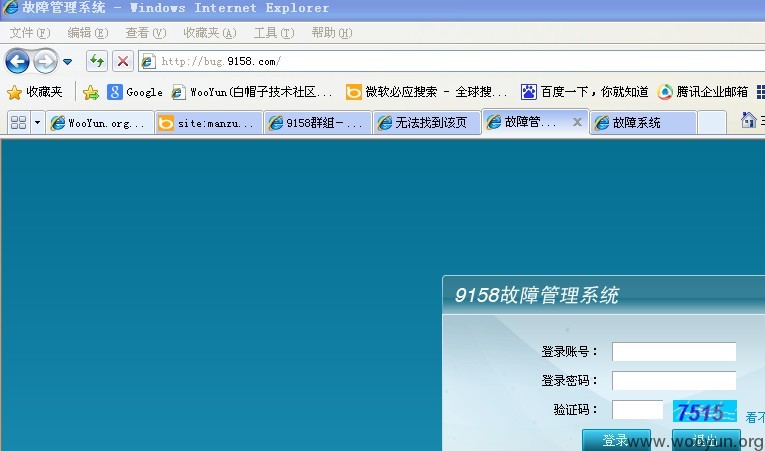This screenshot has height=451, width=765.
Task: Open the 收藏夹(A) menu
Action: (x=210, y=33)
